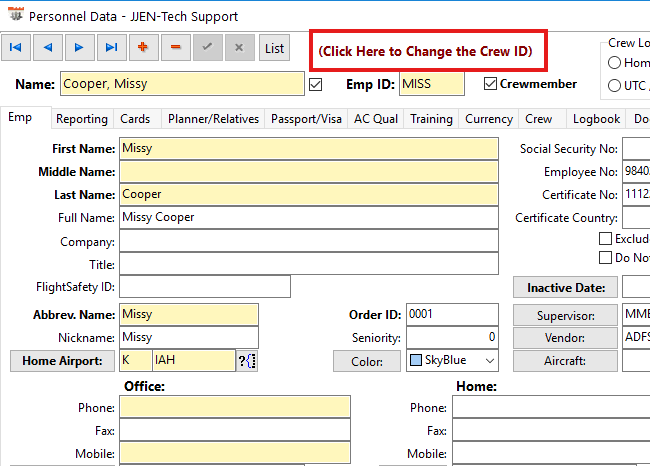Viewport: 650px width, 466px height.
Task: Go to the first personnel record
Action: (17, 47)
